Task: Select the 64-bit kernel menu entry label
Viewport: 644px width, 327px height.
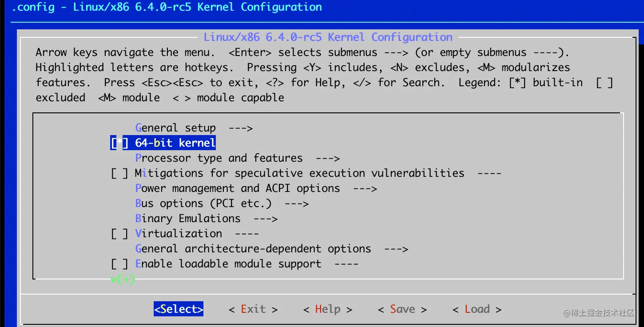Action: click(175, 143)
